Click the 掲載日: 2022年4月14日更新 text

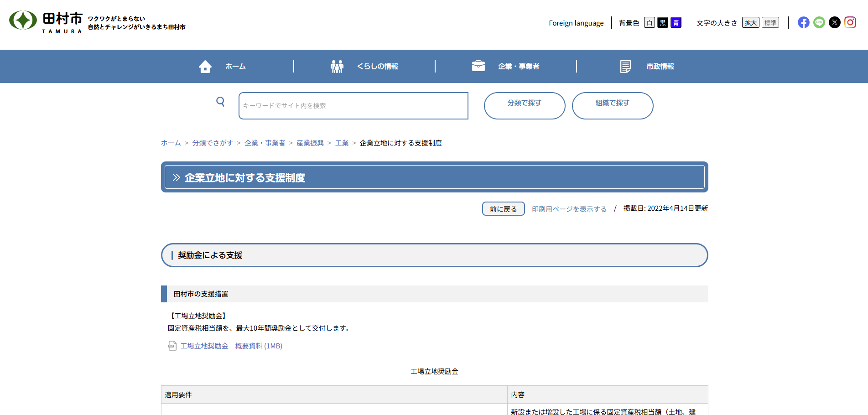666,208
